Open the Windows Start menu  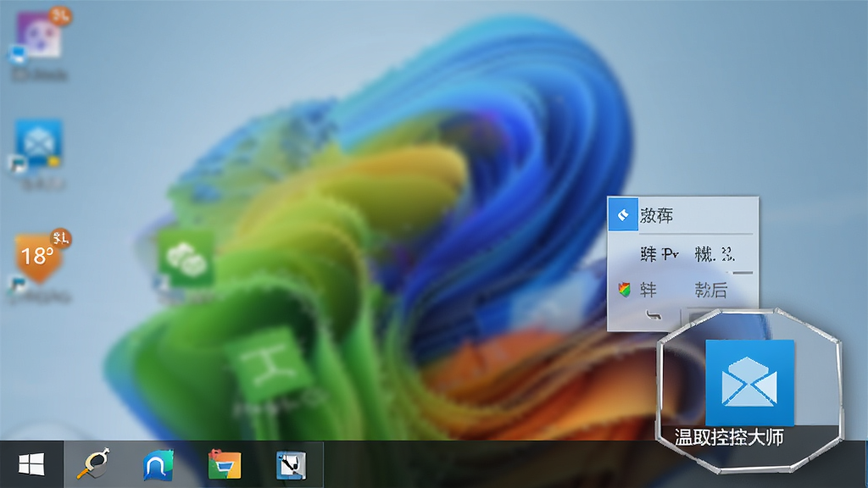pos(31,464)
